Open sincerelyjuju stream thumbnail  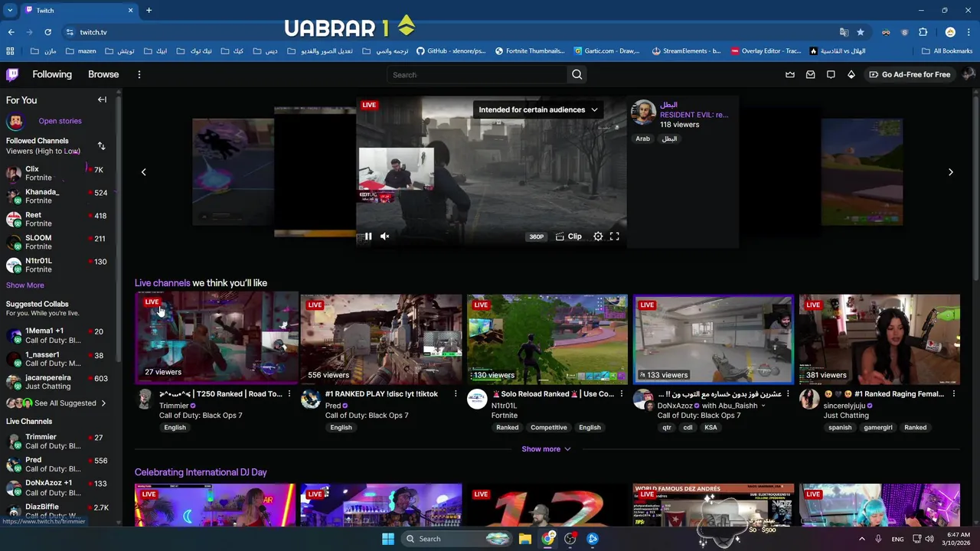coord(880,339)
